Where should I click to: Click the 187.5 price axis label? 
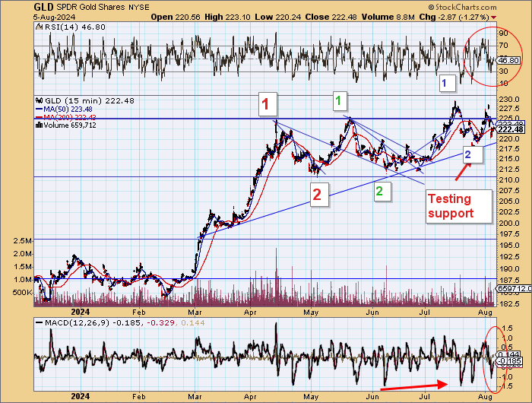click(x=509, y=281)
